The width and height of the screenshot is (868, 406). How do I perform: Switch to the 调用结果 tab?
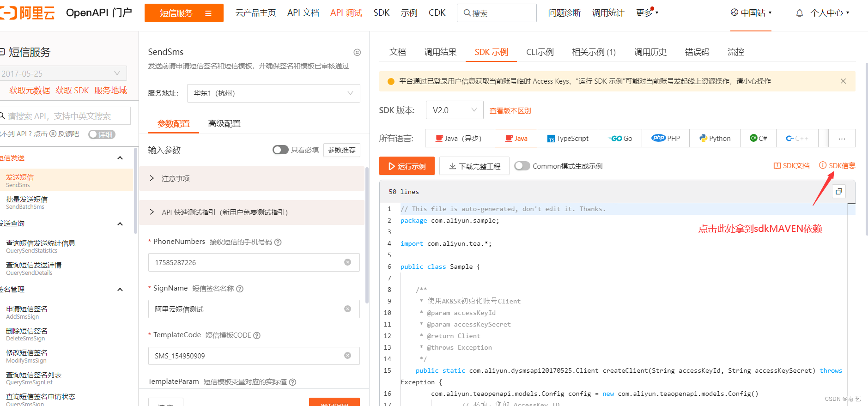click(440, 52)
